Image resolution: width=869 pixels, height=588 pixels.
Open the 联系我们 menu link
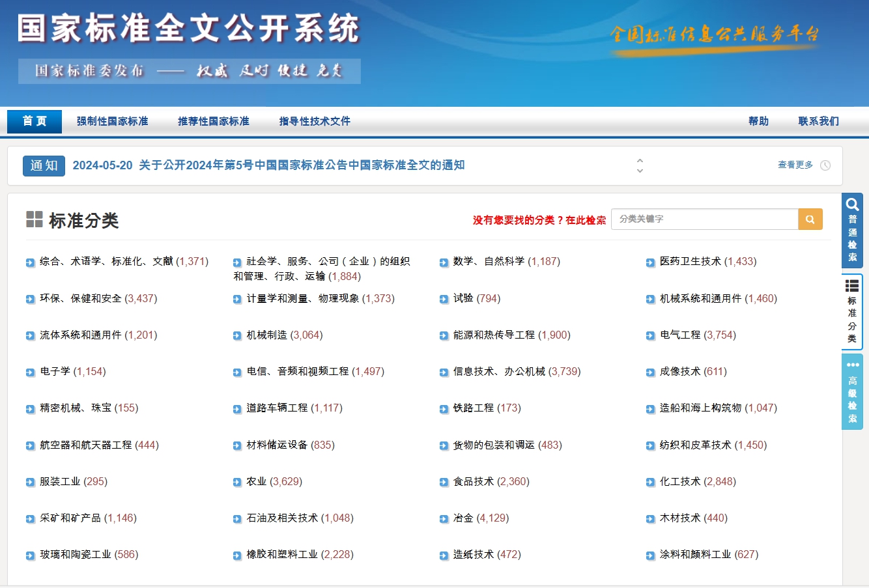click(819, 121)
